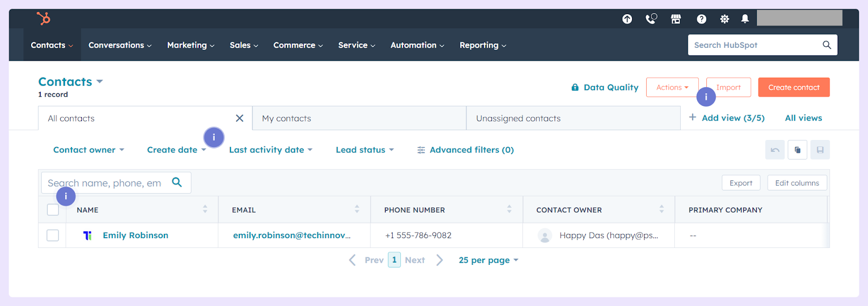Click the Data Quality lock icon

pyautogui.click(x=575, y=87)
